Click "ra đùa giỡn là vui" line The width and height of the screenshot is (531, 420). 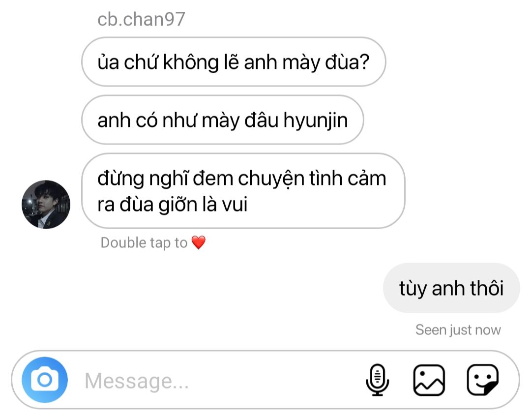(173, 204)
